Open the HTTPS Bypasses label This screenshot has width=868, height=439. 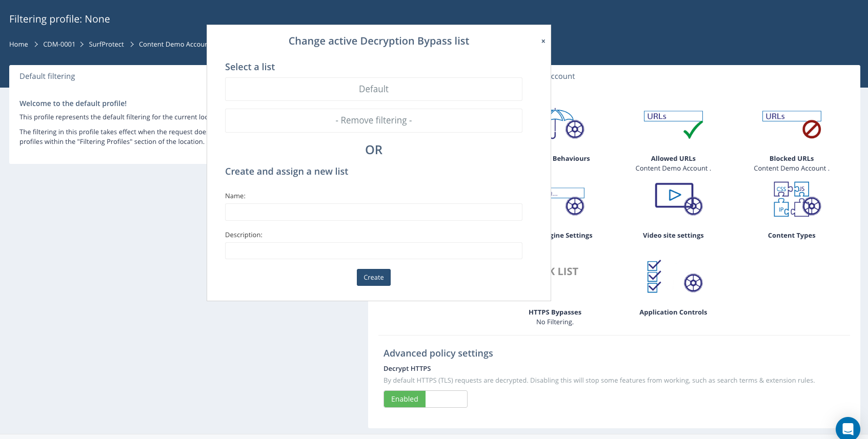click(x=555, y=312)
